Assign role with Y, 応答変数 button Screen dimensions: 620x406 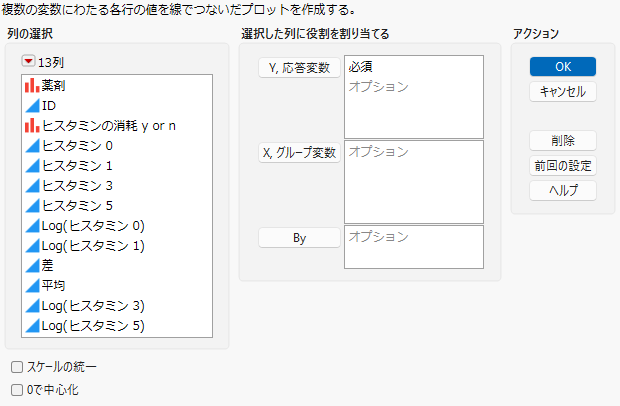(299, 68)
